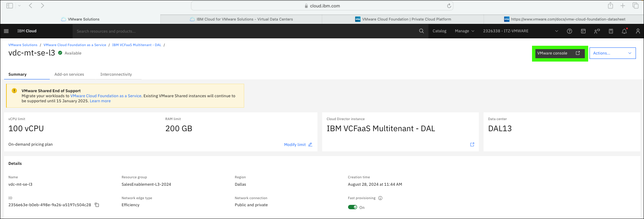The height and width of the screenshot is (219, 644).
Task: Click the Modify limit pencil icon
Action: pos(310,145)
